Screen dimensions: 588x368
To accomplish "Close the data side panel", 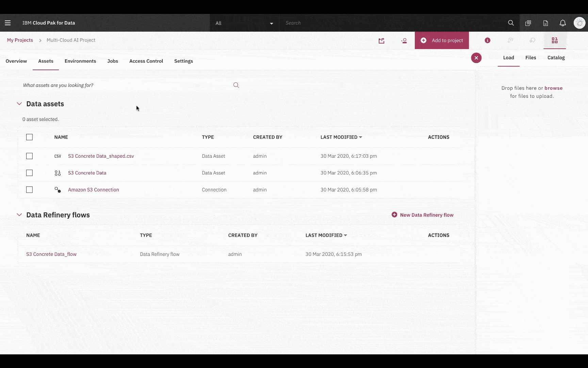I will pyautogui.click(x=476, y=58).
